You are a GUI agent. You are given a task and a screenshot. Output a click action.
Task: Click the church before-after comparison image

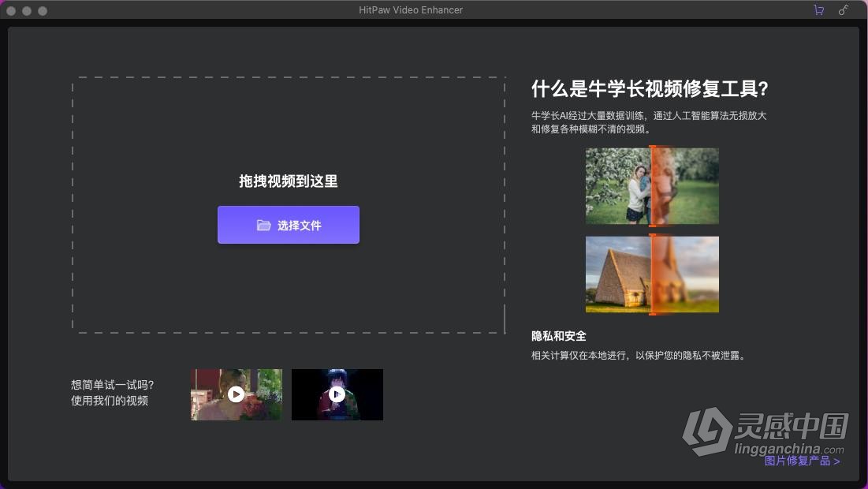pos(652,274)
